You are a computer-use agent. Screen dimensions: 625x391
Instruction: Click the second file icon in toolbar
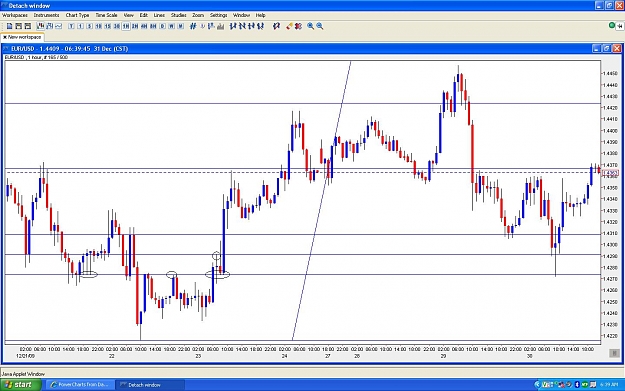coord(18,26)
